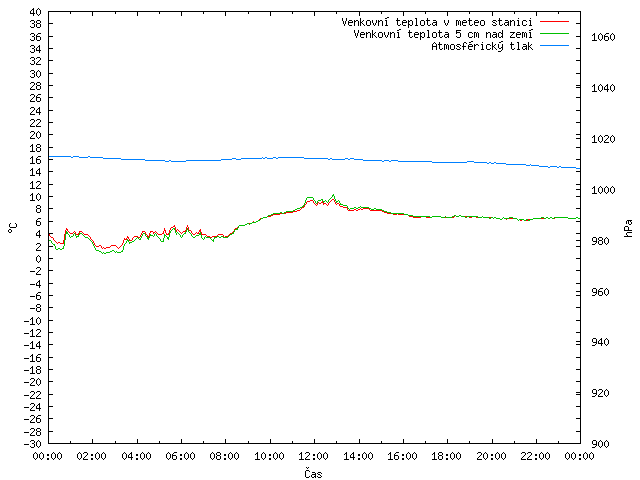Click the '12:00' time axis label
This screenshot has width=640, height=480.
pos(313,456)
